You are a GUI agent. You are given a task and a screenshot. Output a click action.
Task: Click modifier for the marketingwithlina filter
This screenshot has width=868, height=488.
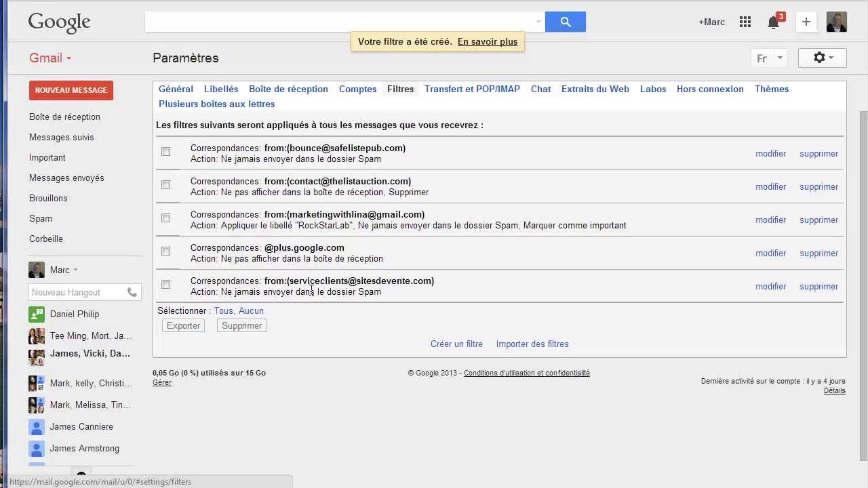tap(771, 220)
